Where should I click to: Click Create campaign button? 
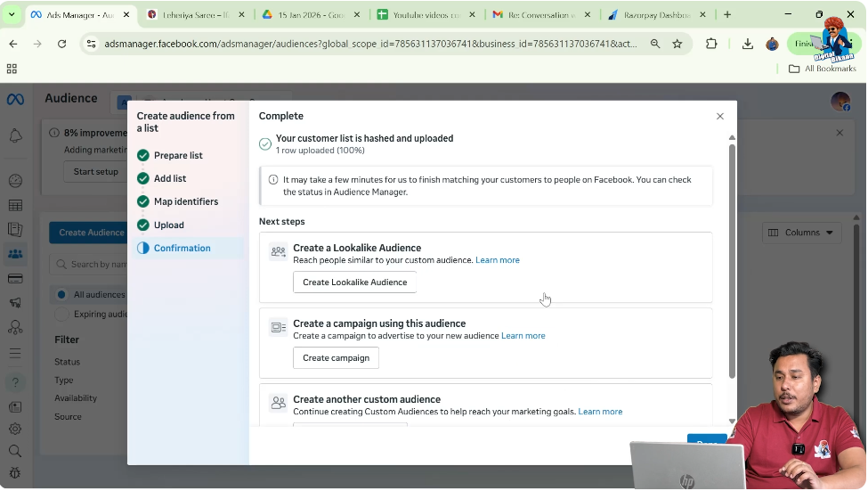pos(336,358)
